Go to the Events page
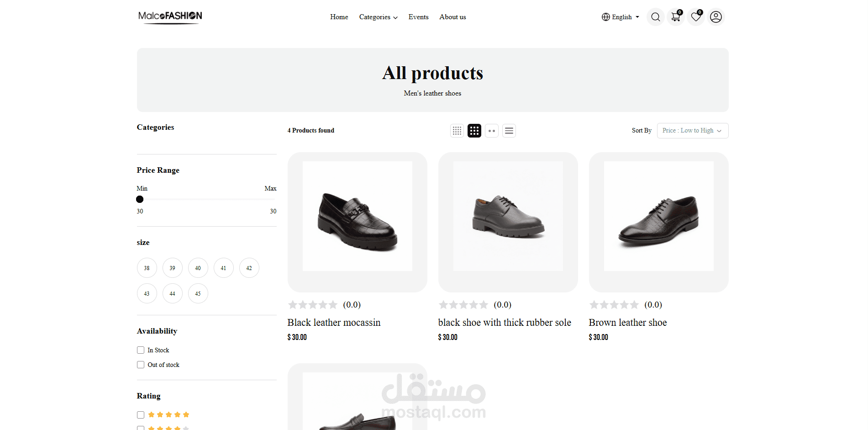The image size is (868, 430). [x=418, y=17]
